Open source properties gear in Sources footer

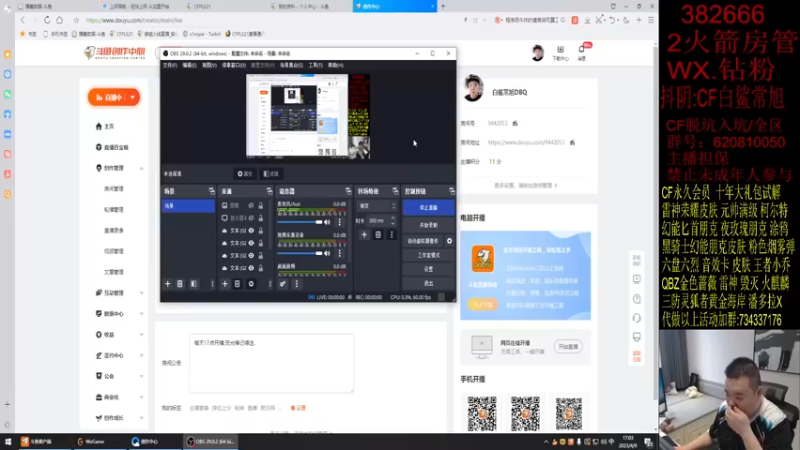pos(251,284)
